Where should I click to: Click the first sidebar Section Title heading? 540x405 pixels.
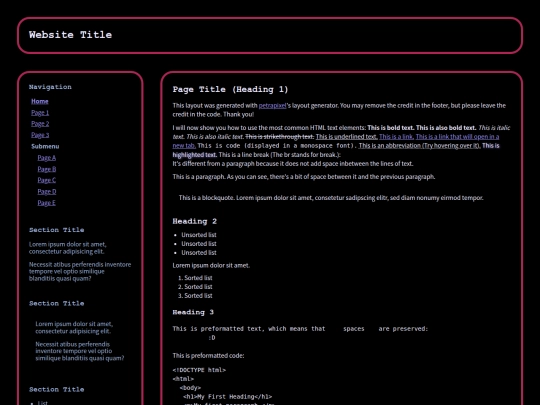point(56,230)
